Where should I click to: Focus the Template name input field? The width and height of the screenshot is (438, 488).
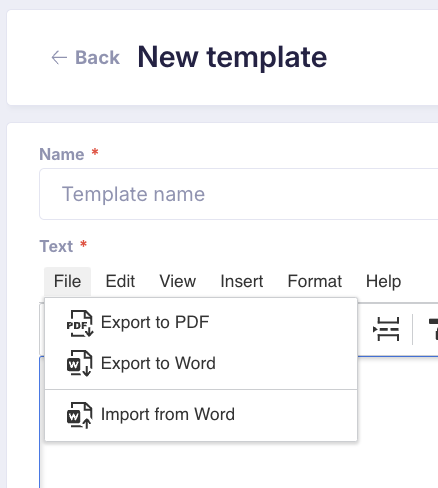click(x=239, y=194)
